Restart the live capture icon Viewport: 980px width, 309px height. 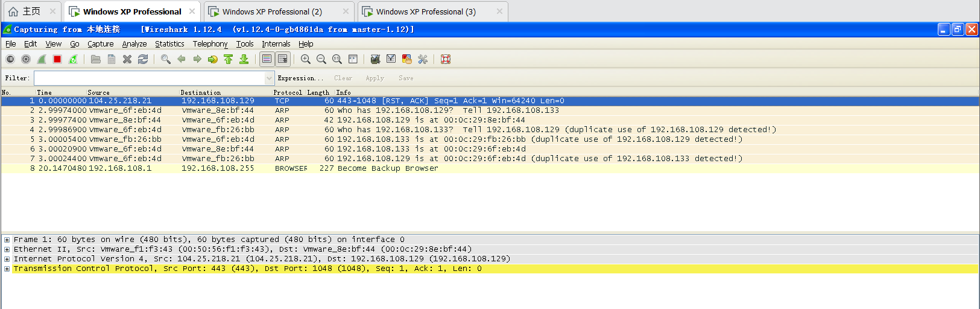[x=73, y=59]
